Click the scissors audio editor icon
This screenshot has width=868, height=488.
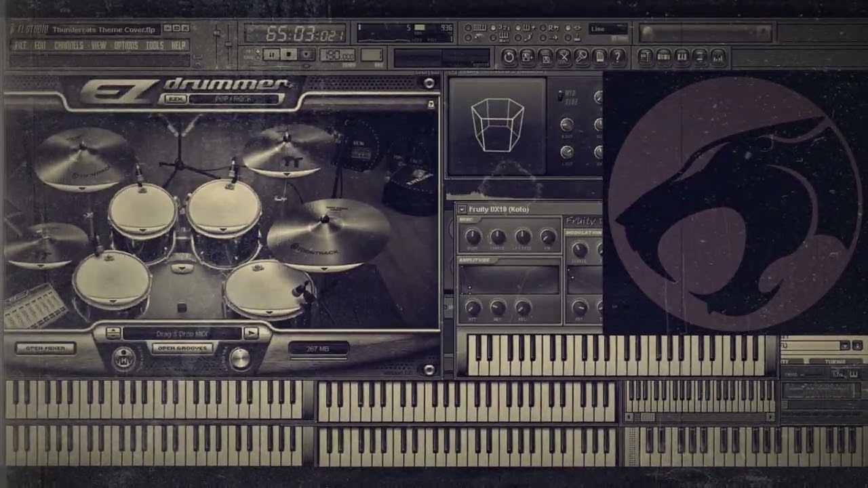click(564, 56)
